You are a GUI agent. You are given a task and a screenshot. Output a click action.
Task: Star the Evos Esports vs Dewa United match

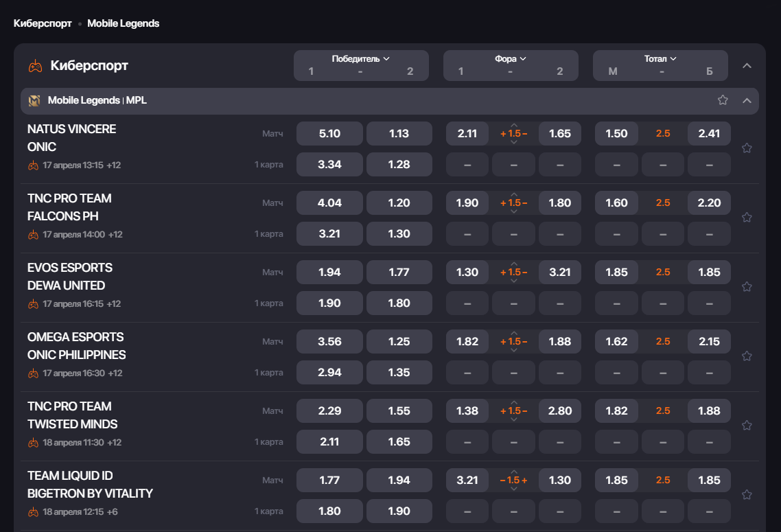(747, 286)
